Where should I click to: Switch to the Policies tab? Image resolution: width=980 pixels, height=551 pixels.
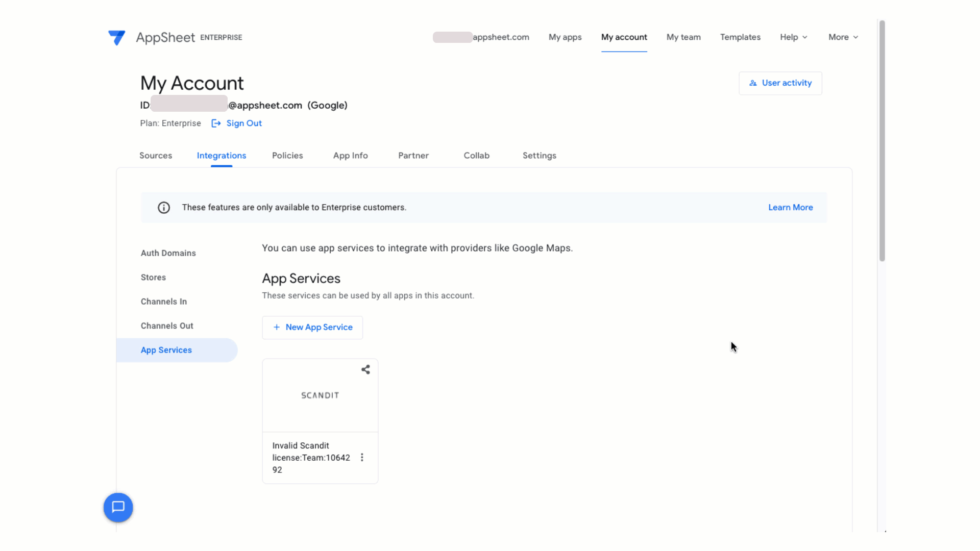[287, 156]
